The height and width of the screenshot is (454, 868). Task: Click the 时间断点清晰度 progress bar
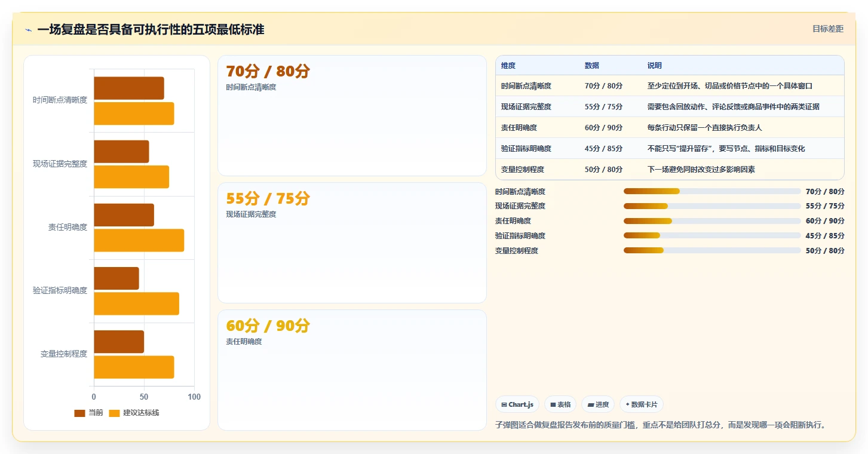coord(712,191)
